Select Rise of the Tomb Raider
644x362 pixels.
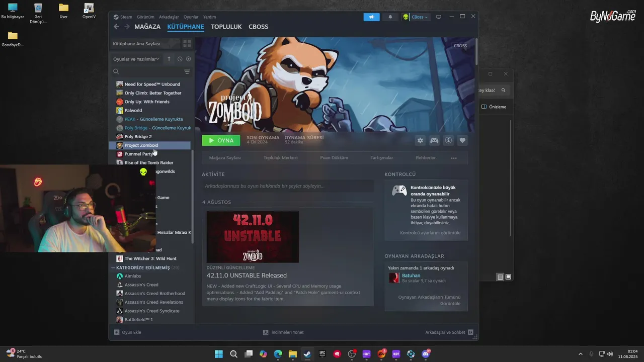149,163
